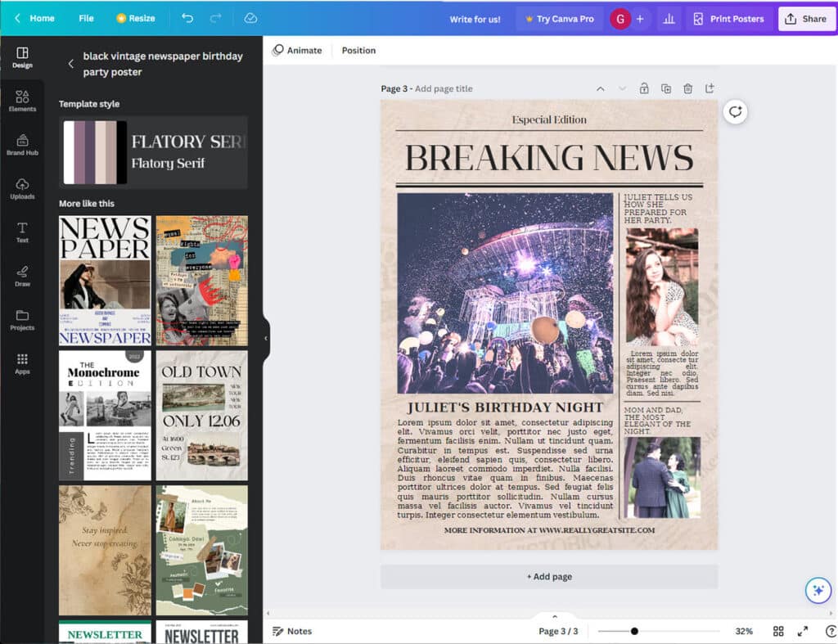
Task: Open the Uploads sidebar panel
Action: [22, 188]
